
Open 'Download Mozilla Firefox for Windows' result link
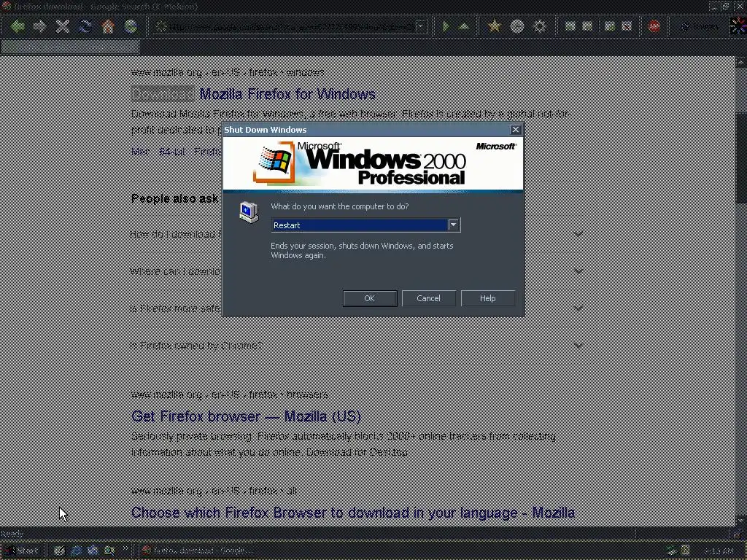coord(253,94)
